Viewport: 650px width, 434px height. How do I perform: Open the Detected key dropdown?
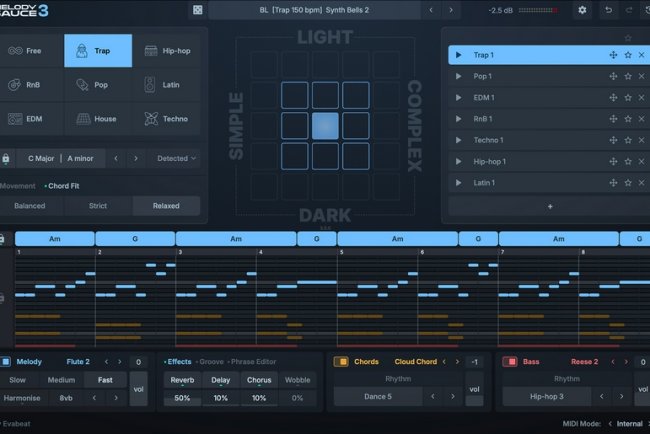click(x=176, y=158)
